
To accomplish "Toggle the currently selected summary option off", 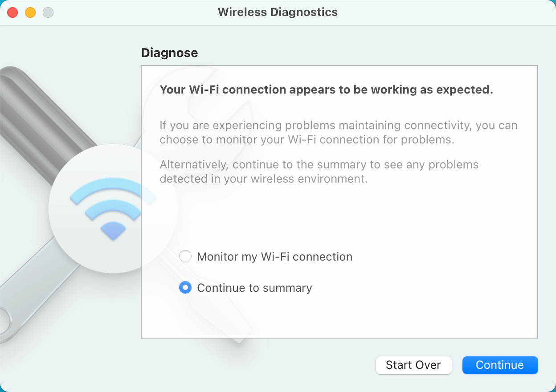I will pyautogui.click(x=185, y=287).
